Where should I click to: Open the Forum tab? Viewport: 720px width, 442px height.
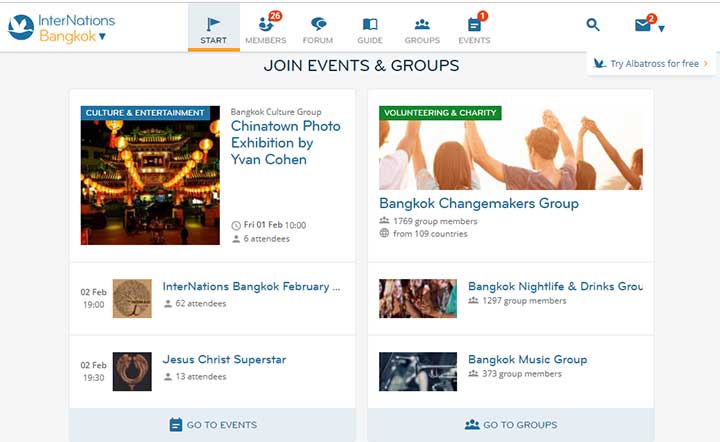[318, 28]
